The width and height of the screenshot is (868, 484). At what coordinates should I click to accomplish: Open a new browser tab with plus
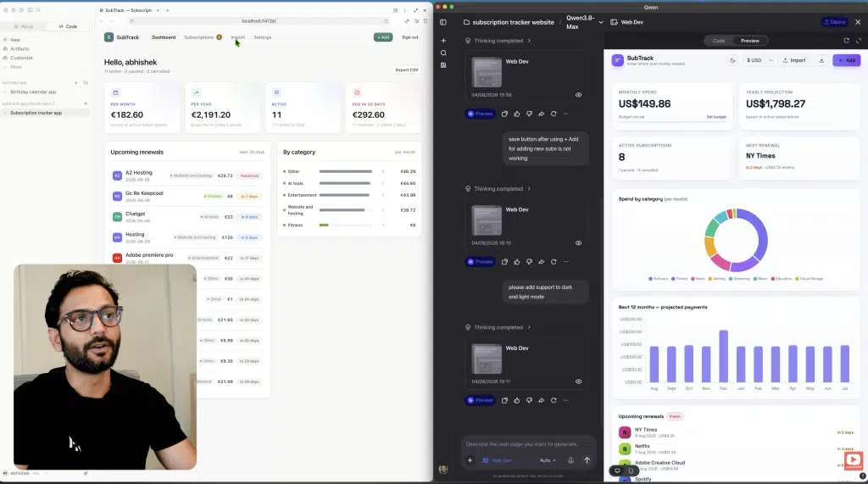coord(167,10)
